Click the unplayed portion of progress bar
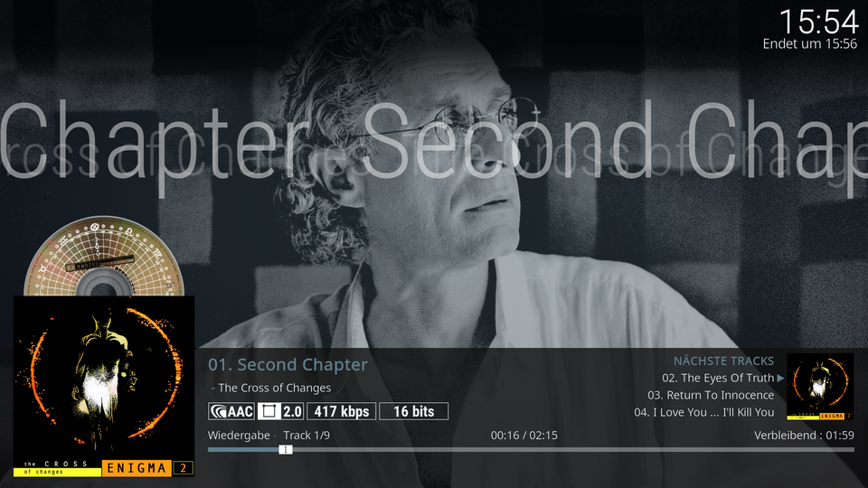 [x=573, y=450]
